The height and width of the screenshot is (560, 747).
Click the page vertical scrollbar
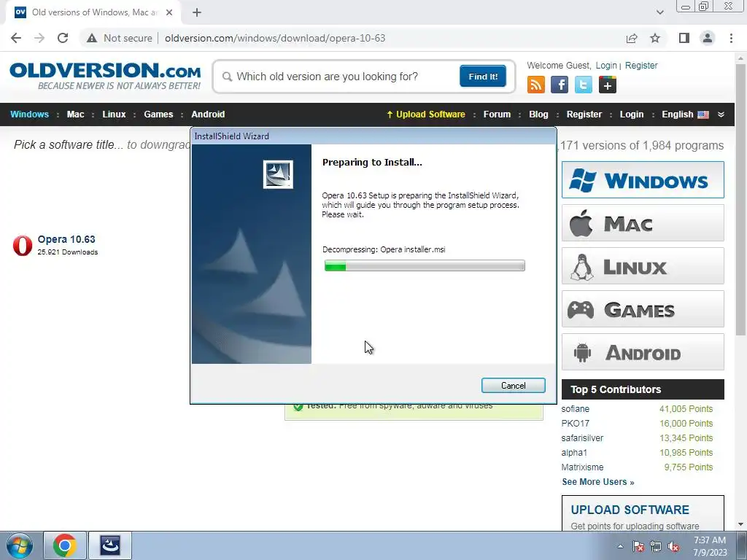point(741,200)
